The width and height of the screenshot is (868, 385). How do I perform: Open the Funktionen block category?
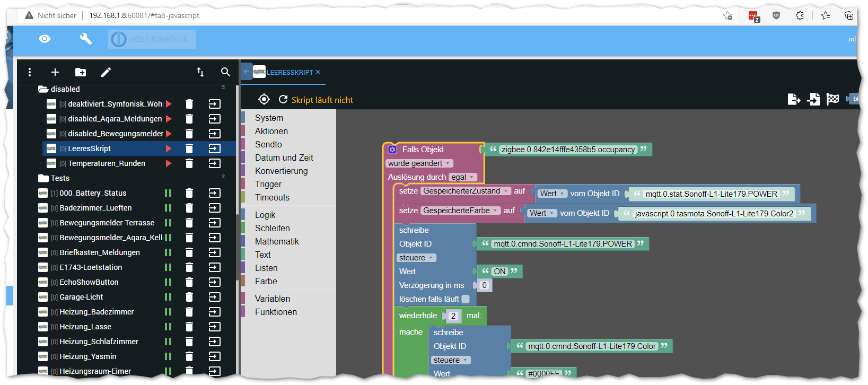coord(276,312)
